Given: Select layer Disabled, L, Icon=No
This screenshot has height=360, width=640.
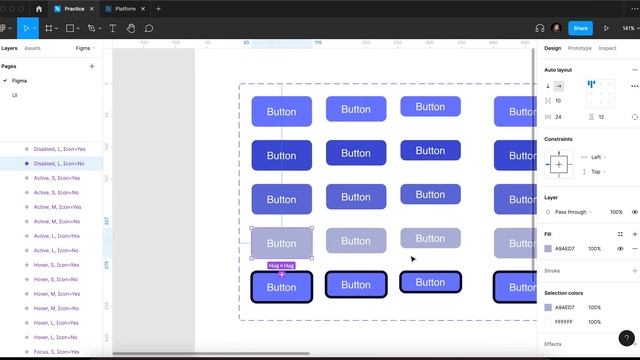Looking at the screenshot, I should pyautogui.click(x=59, y=163).
